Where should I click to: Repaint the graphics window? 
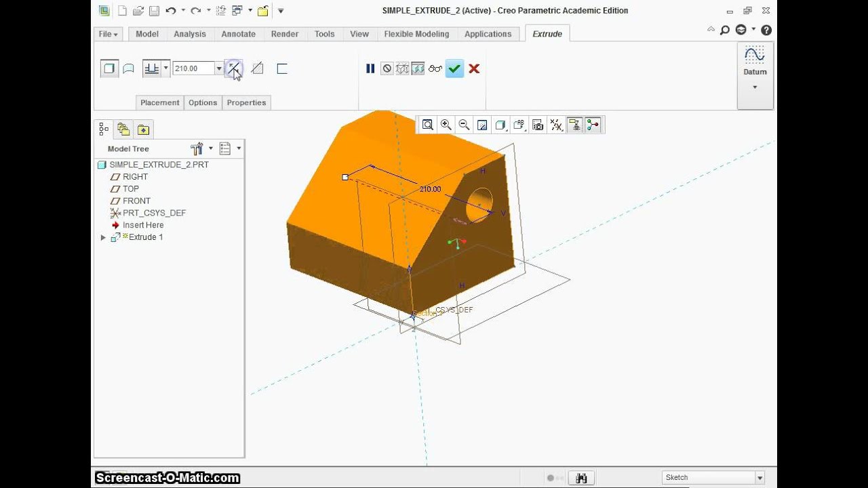click(x=483, y=125)
